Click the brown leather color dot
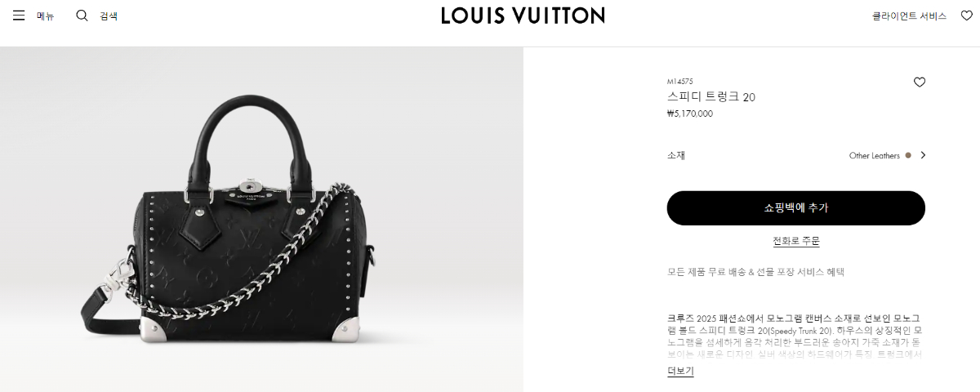This screenshot has width=980, height=392. tap(908, 155)
